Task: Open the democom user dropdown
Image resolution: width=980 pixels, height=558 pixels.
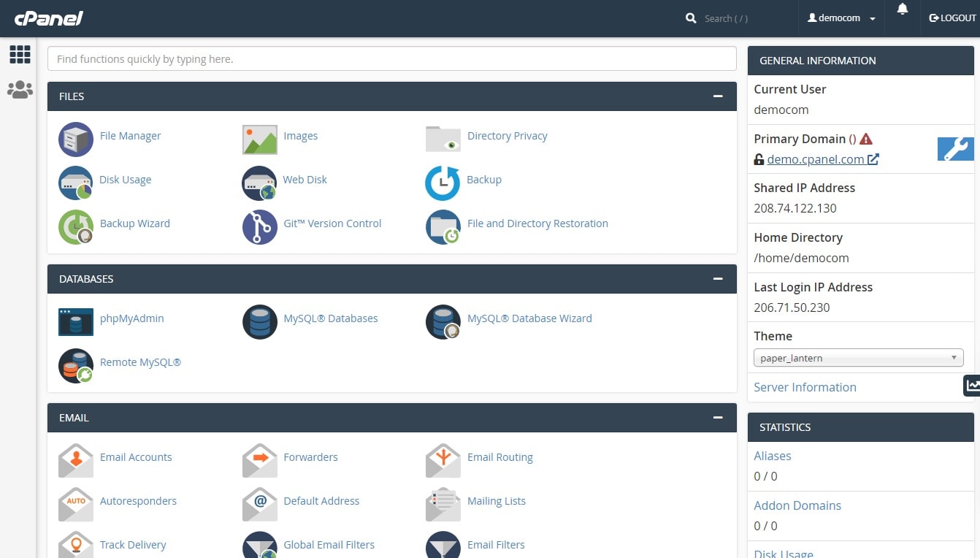Action: pos(841,18)
